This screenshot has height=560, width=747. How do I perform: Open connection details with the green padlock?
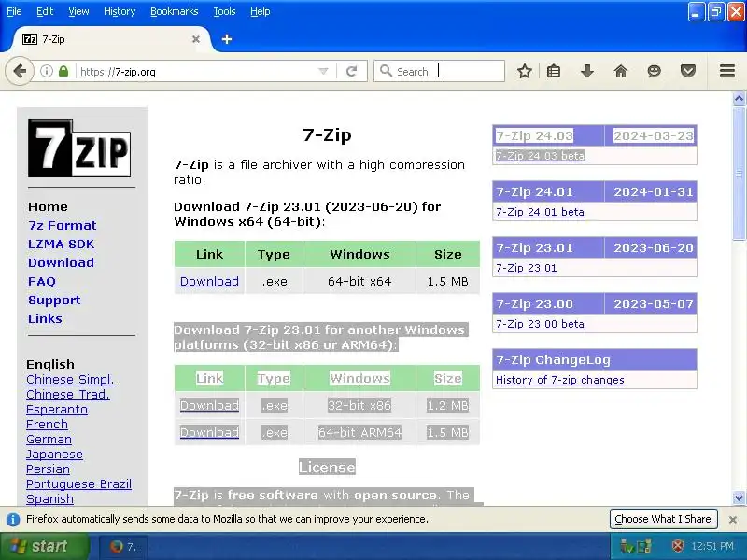pyautogui.click(x=63, y=72)
